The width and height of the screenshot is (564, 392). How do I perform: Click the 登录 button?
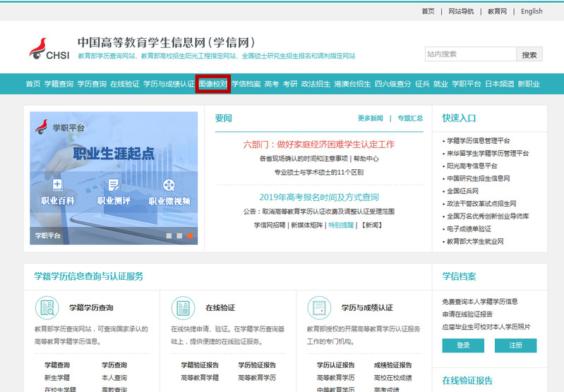[463, 345]
